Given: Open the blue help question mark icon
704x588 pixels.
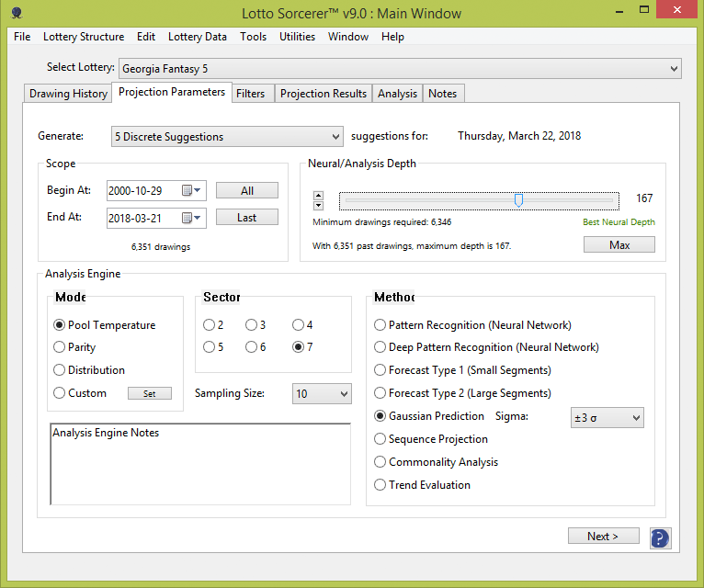Looking at the screenshot, I should (660, 537).
